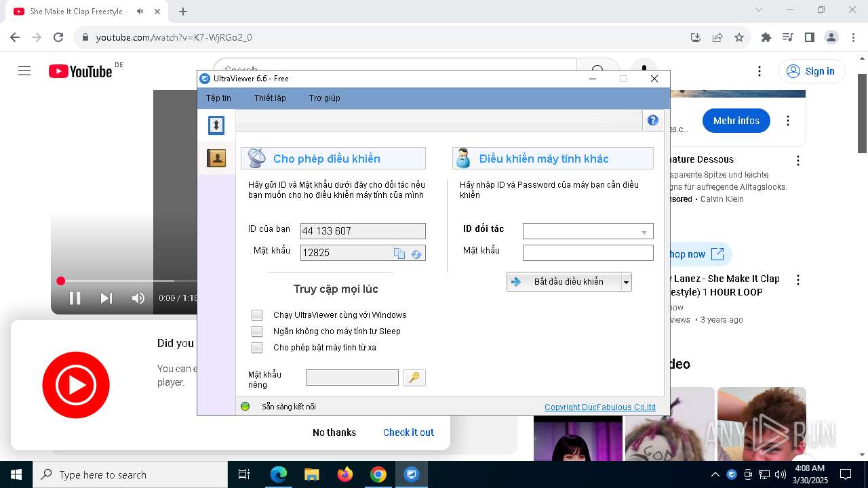Click the key icon beside Mật khẩu riêng
868x488 pixels.
pyautogui.click(x=414, y=378)
